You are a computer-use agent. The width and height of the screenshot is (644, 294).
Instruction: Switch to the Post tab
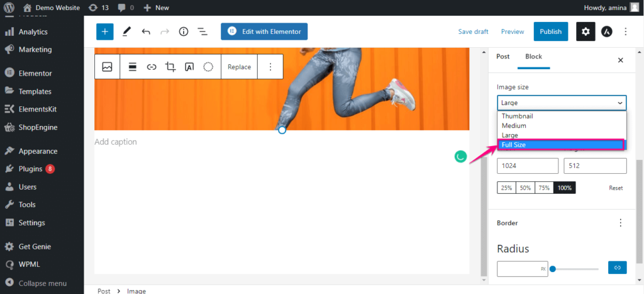point(503,57)
